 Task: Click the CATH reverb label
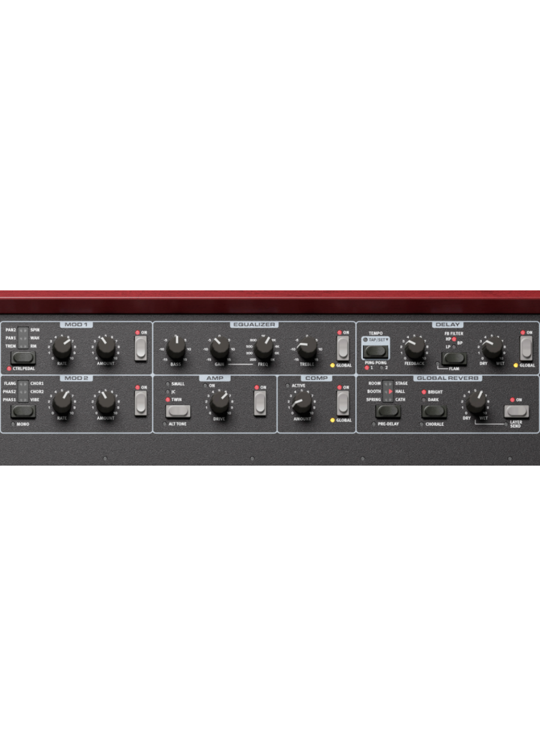point(400,400)
